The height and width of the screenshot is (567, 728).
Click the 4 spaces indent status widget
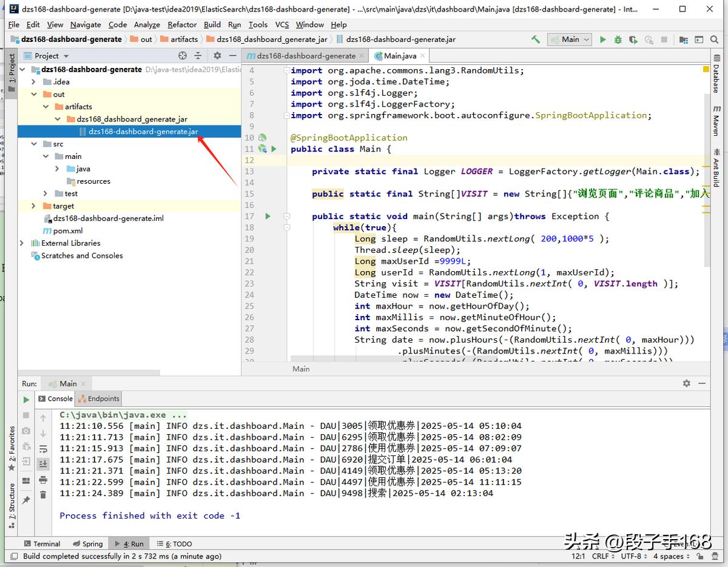tap(672, 556)
